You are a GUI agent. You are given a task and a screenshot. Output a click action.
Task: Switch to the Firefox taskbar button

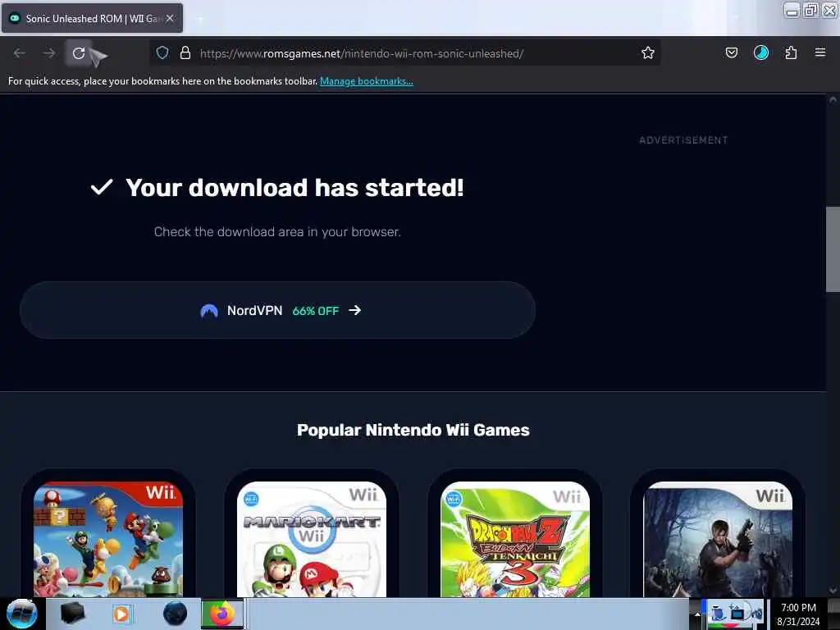pos(222,614)
